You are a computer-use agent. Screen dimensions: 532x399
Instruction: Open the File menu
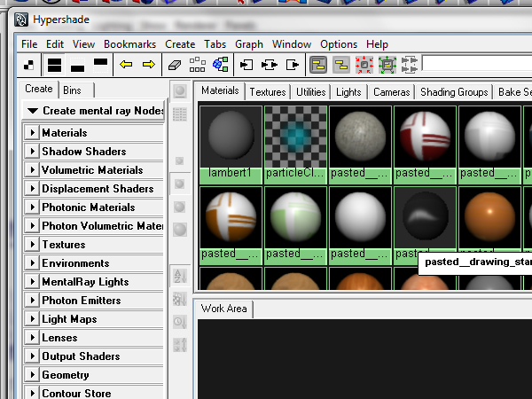[x=29, y=44]
